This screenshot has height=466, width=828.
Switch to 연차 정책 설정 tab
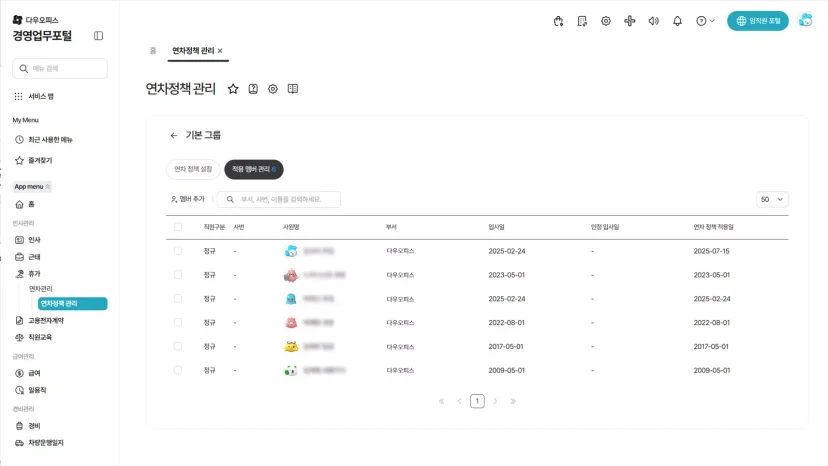point(193,169)
